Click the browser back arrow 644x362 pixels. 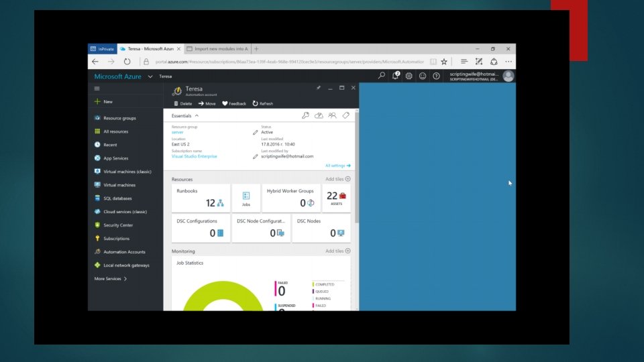[x=95, y=62]
